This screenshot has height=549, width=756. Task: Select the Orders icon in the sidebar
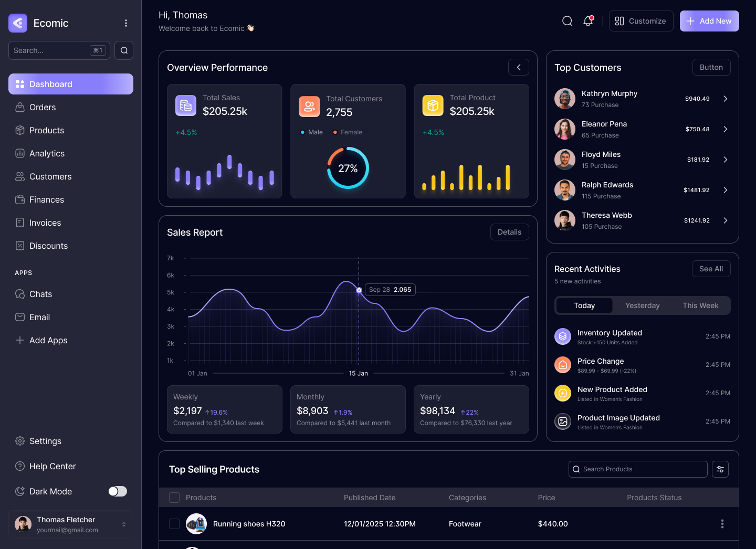[19, 107]
